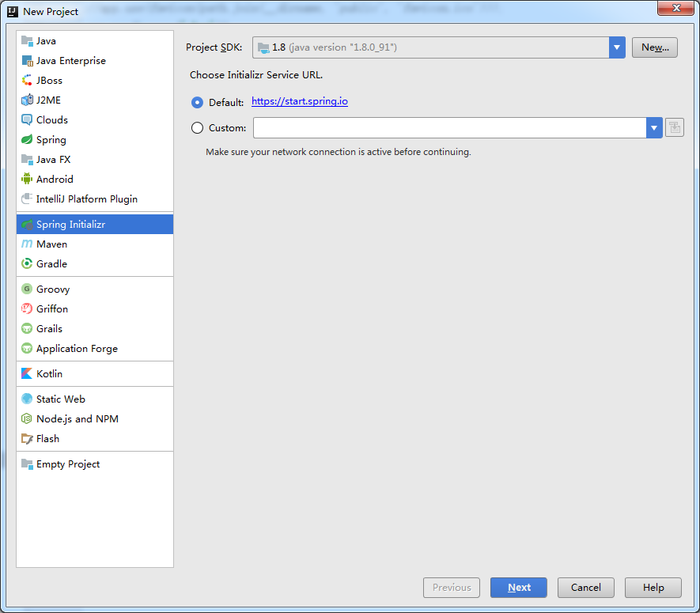Select Node.js and NPM label
The height and width of the screenshot is (613, 700).
pyautogui.click(x=78, y=418)
